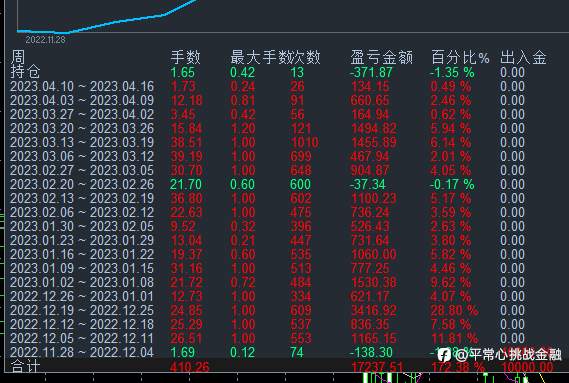Click the 9.62 % percentage value
569x383 pixels.
click(451, 282)
